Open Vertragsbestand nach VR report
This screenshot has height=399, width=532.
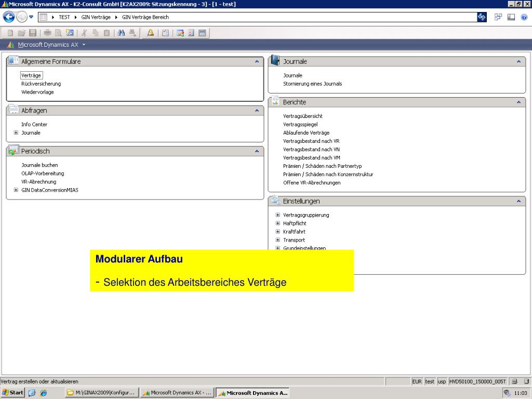(311, 141)
